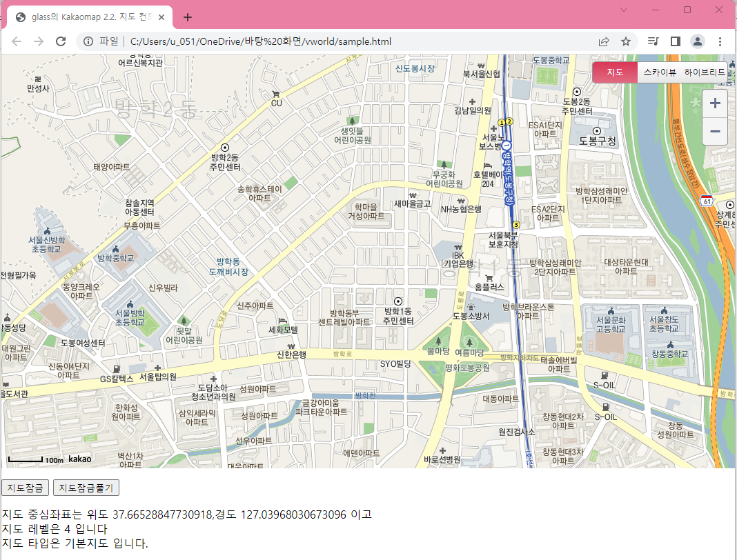Click the 서울문화고등학교 school icon
The width and height of the screenshot is (737, 560).
tap(611, 310)
